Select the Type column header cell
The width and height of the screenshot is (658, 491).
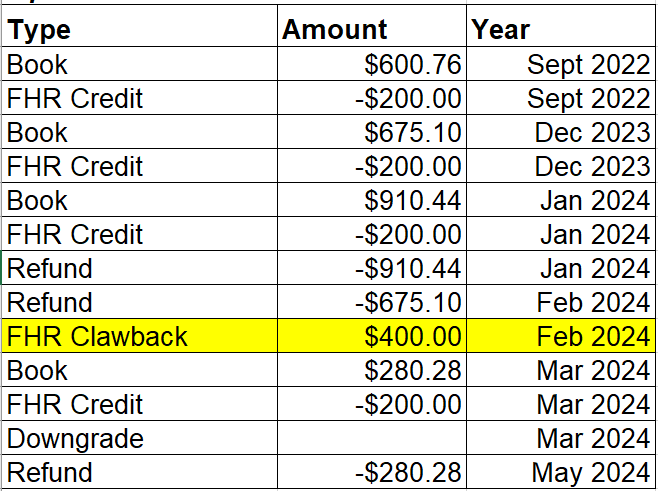coord(140,30)
